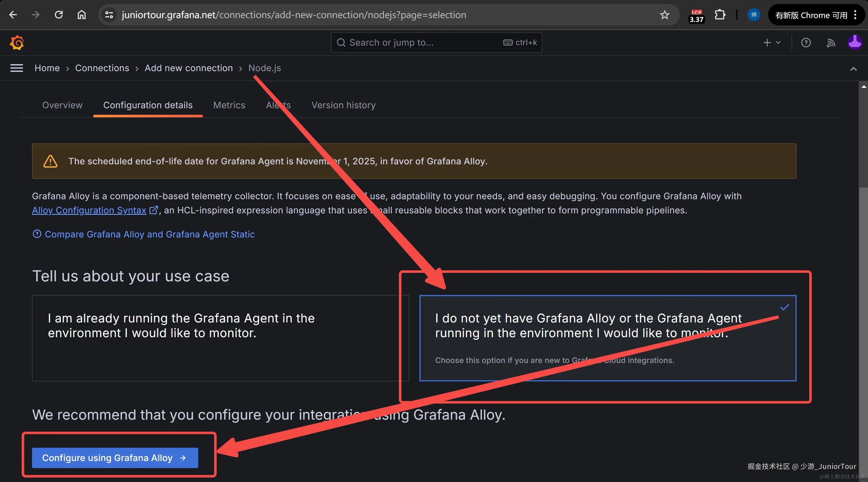Open the browser home page
Image resolution: width=868 pixels, height=482 pixels.
click(x=82, y=15)
